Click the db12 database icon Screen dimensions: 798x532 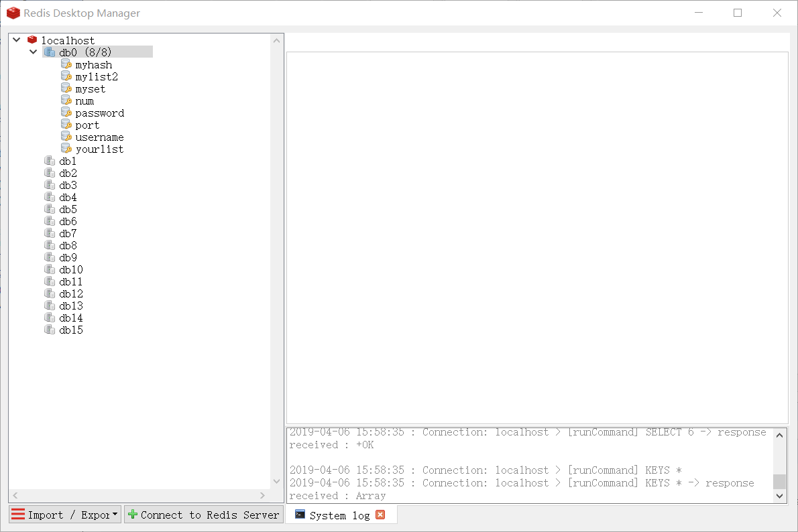50,293
